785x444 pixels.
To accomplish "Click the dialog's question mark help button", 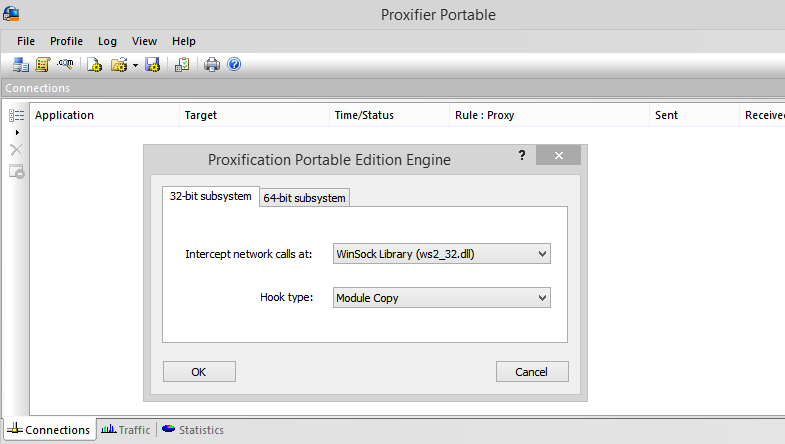I will (522, 155).
